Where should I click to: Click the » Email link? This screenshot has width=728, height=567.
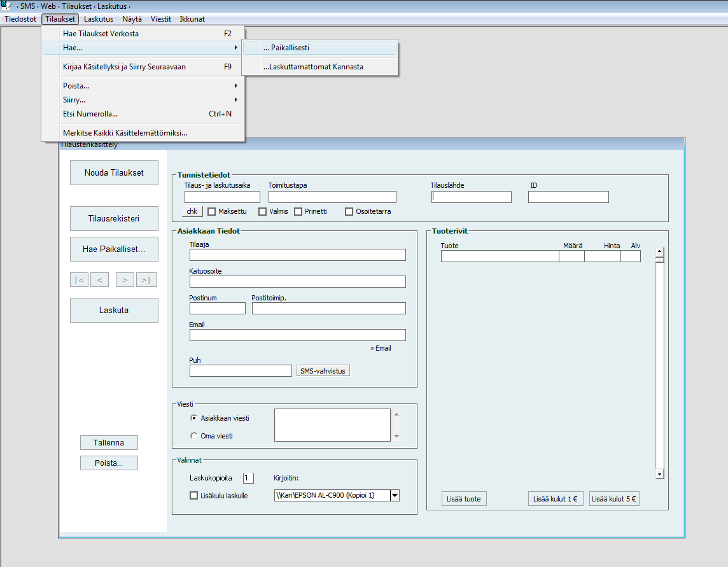[x=381, y=348]
